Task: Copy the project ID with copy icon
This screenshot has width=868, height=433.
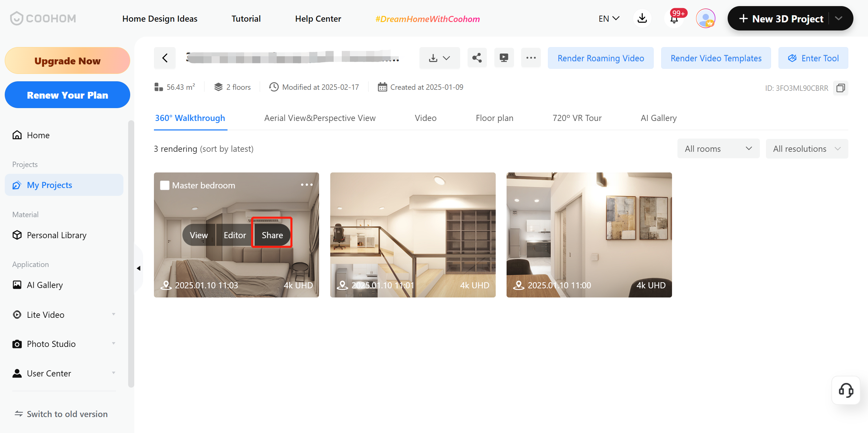Action: (x=841, y=88)
